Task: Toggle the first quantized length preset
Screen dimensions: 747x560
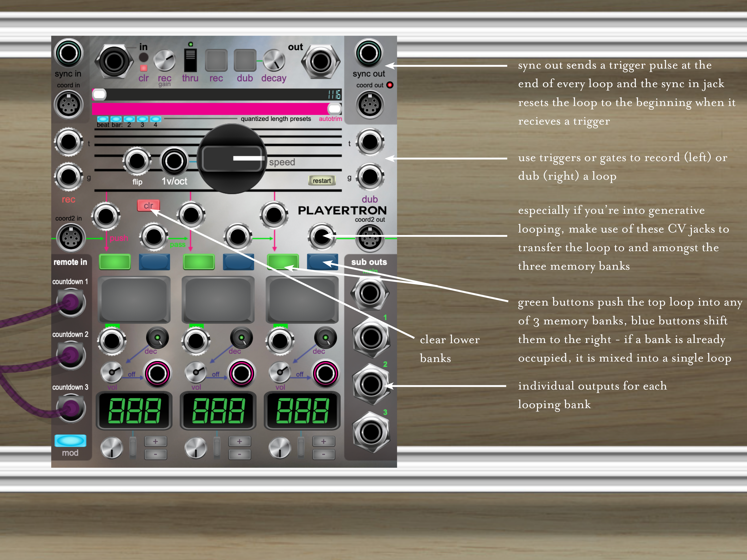Action: coord(103,119)
